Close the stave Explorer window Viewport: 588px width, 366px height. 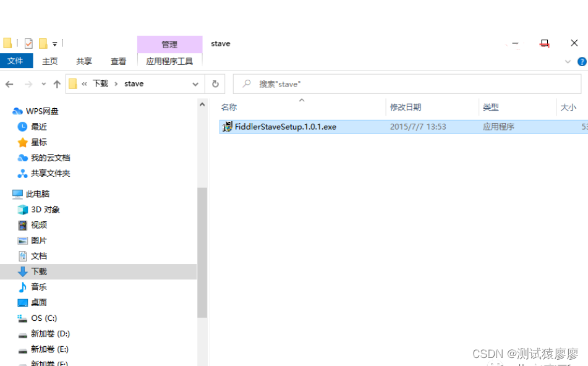(574, 43)
